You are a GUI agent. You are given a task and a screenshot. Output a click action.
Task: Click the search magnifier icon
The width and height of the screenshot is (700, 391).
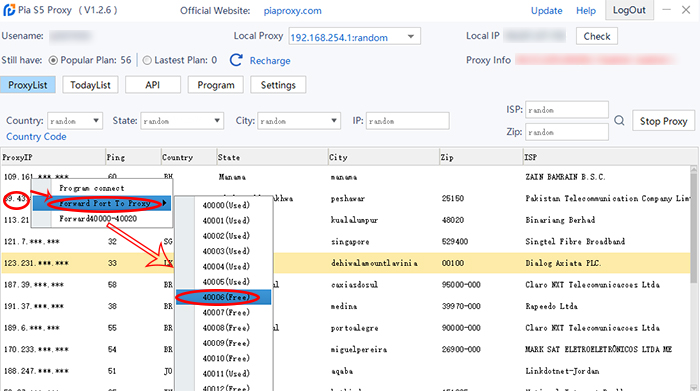pyautogui.click(x=619, y=121)
